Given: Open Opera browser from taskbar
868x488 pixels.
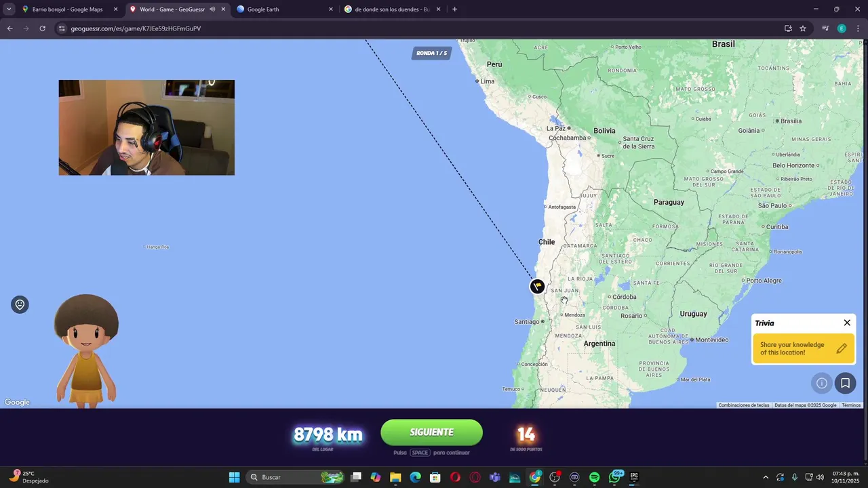Looking at the screenshot, I should (455, 477).
